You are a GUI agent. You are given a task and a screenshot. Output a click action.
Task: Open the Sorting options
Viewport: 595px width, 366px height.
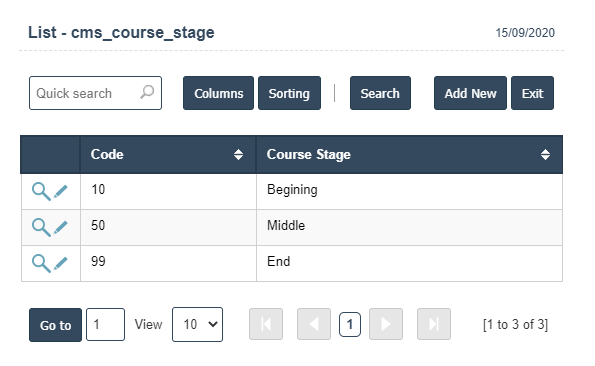tap(290, 93)
